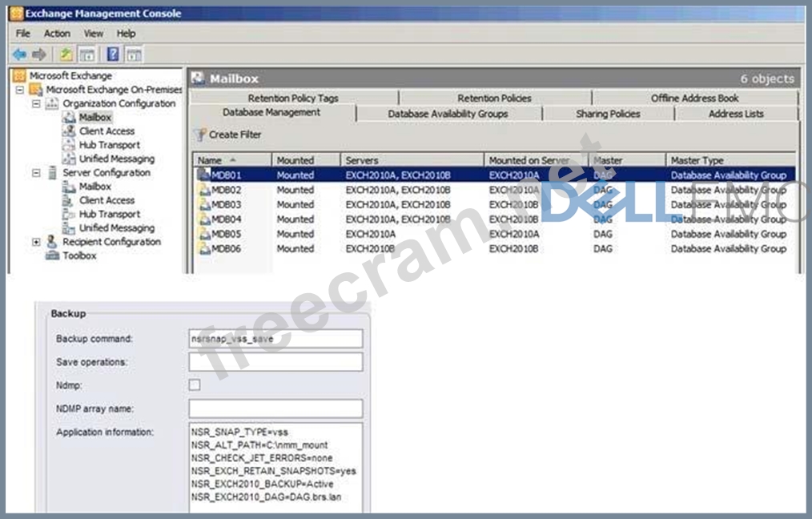The image size is (812, 519).
Task: Click the Save operations input field
Action: point(275,362)
